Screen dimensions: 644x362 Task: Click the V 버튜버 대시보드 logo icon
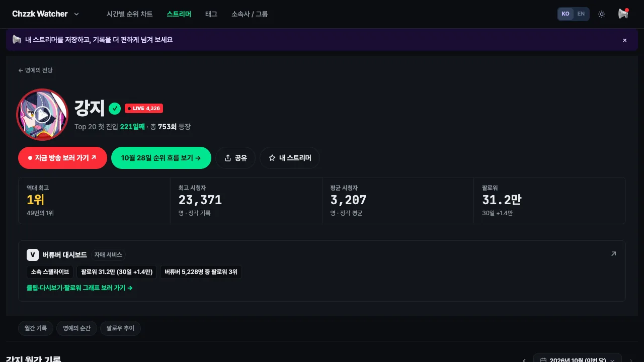pos(33,255)
